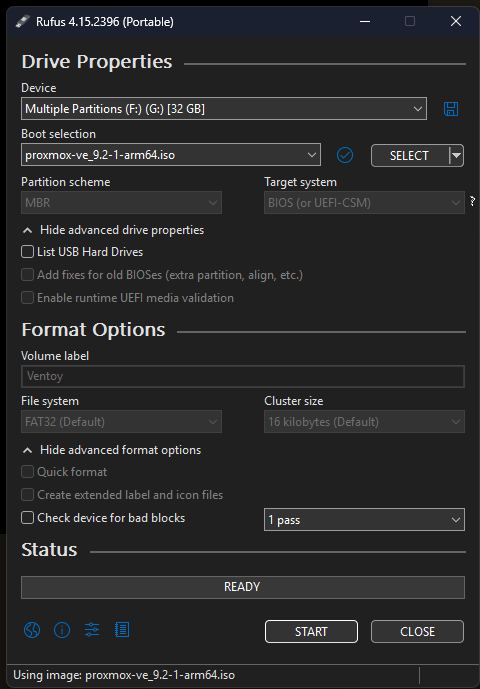This screenshot has height=689, width=480.
Task: Collapse Hide advanced format options
Action: pyautogui.click(x=112, y=450)
